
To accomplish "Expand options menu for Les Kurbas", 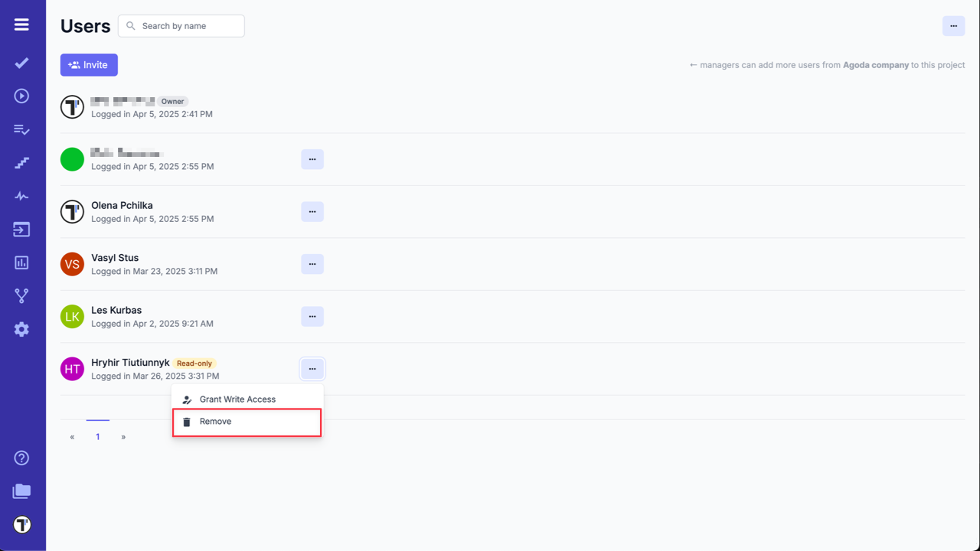I will 312,316.
